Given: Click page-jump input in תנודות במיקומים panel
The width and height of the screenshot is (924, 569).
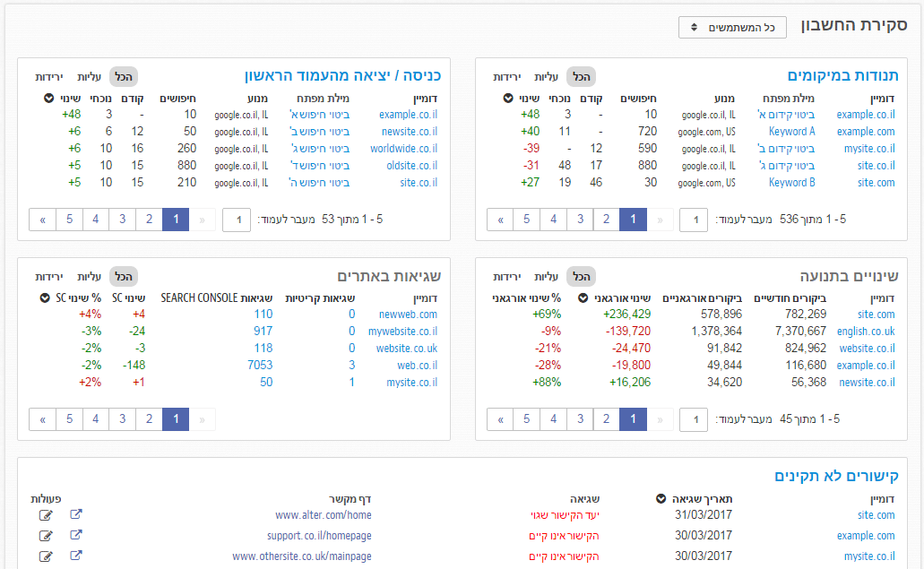Looking at the screenshot, I should 694,220.
